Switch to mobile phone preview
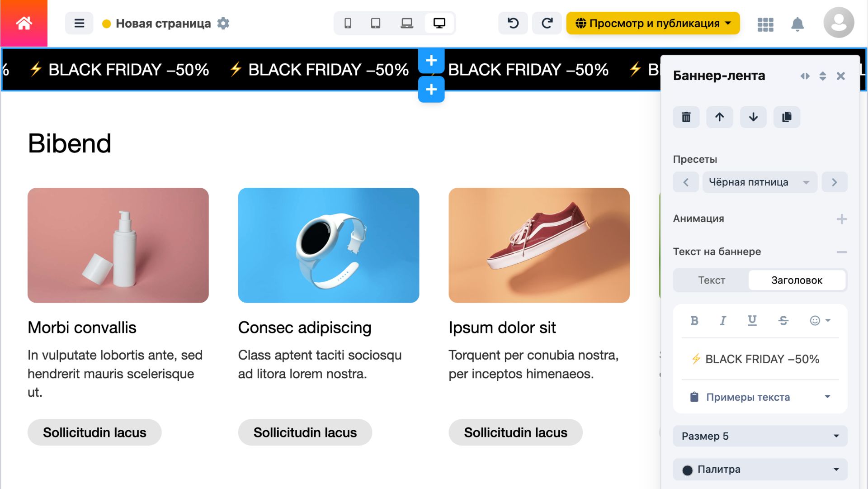This screenshot has width=868, height=489. (x=348, y=23)
